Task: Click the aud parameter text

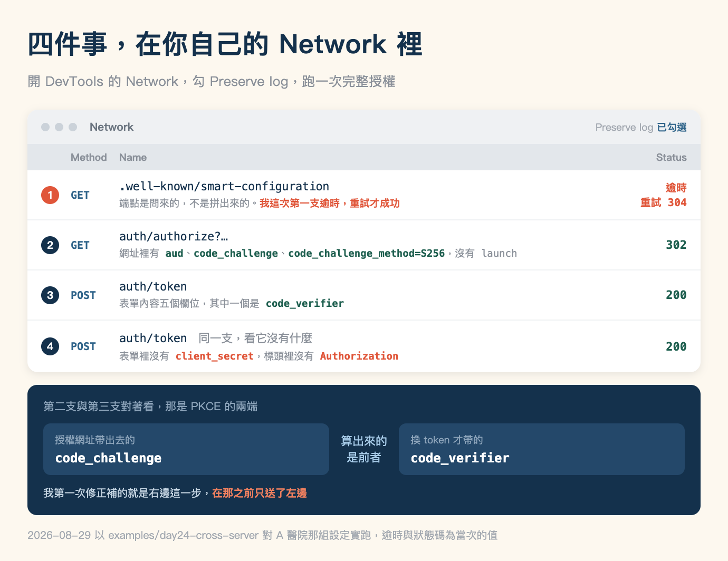Action: tap(174, 253)
